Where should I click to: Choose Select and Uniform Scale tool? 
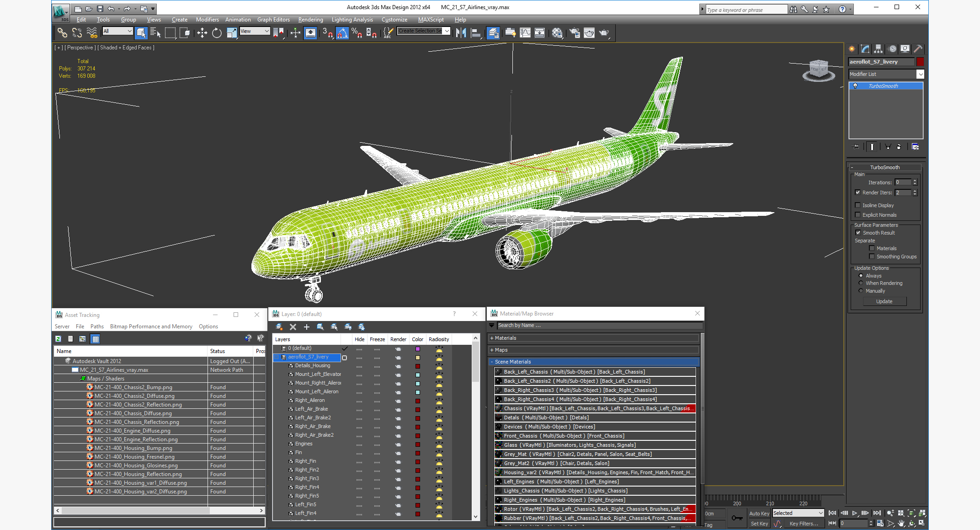(232, 32)
